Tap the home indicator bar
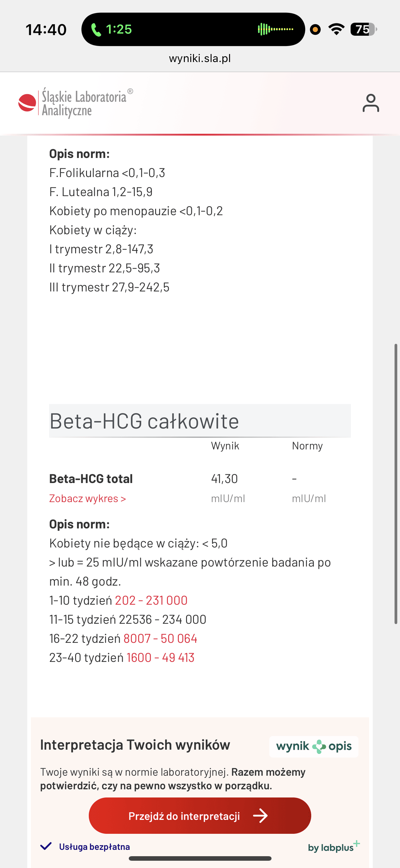Image resolution: width=400 pixels, height=868 pixels. tap(200, 858)
